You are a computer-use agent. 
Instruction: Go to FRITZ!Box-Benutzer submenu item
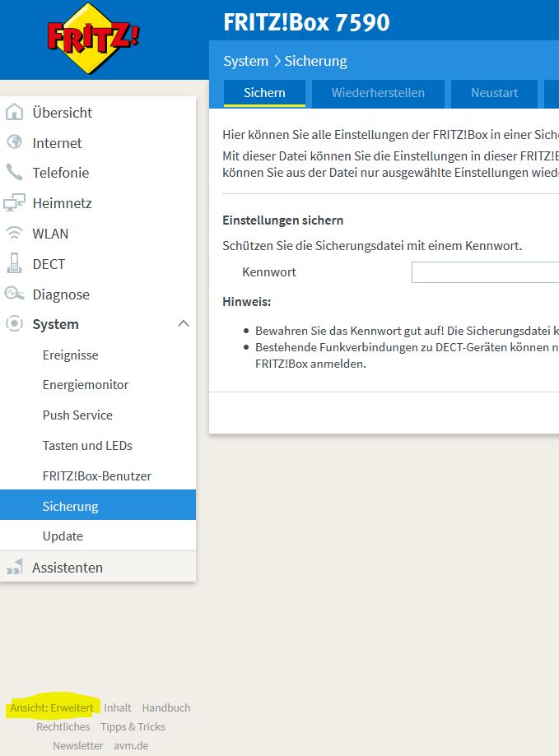pyautogui.click(x=98, y=475)
